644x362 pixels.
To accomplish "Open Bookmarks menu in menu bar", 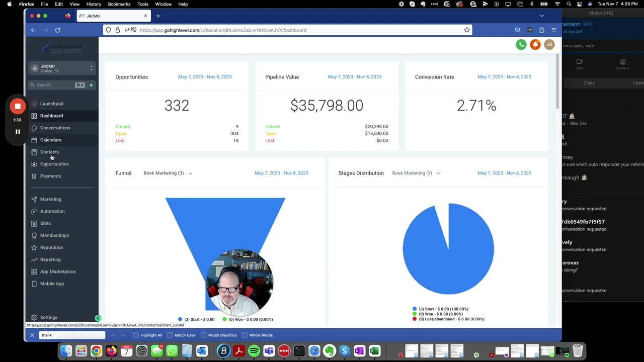I will coord(119,4).
